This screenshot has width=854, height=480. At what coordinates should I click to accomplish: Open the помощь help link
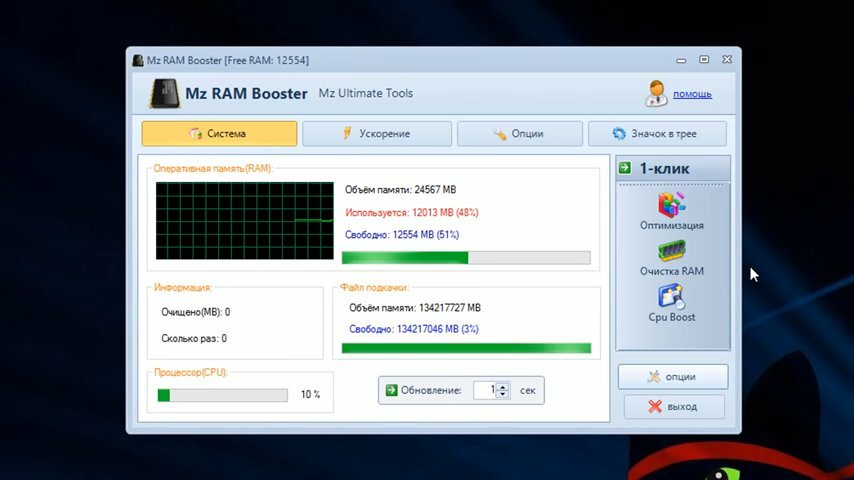coord(692,94)
